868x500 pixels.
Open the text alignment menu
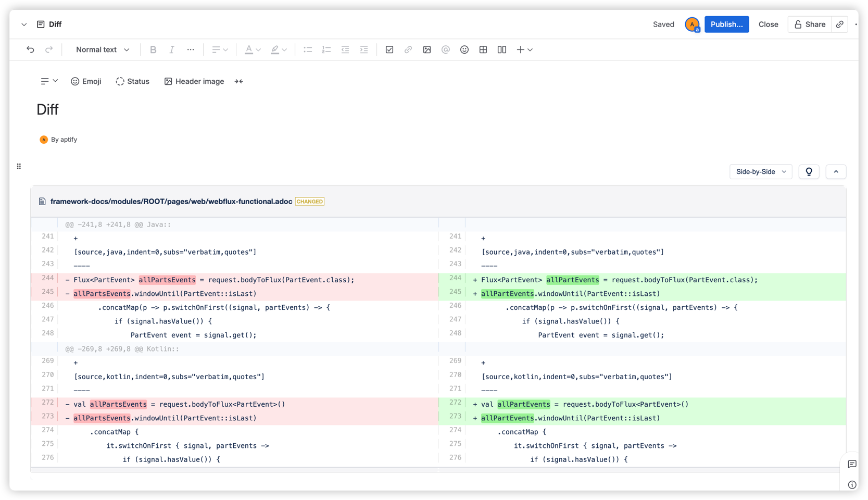[219, 49]
